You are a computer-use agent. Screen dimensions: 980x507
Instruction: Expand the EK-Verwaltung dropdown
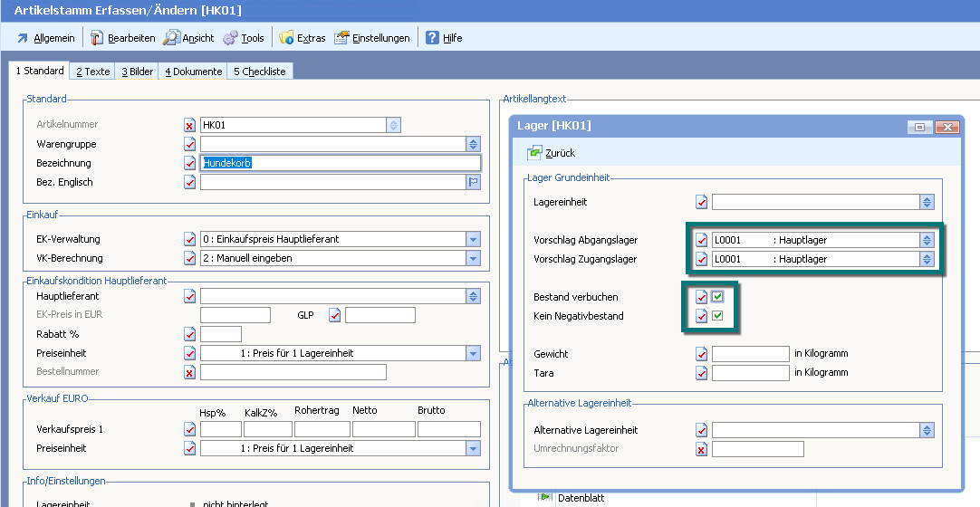click(x=473, y=240)
